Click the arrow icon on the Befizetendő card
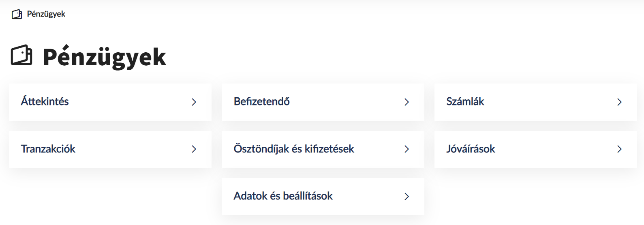 point(407,102)
